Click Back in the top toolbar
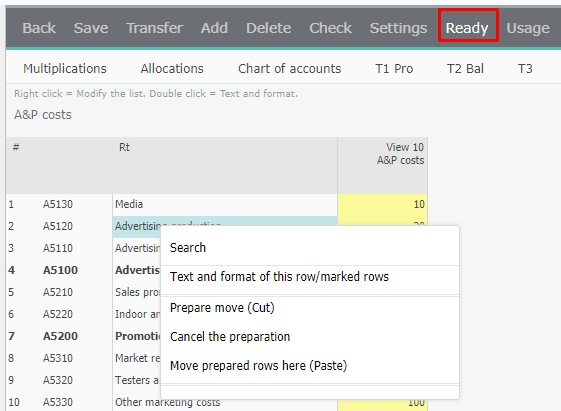This screenshot has height=411, width=561. click(39, 28)
